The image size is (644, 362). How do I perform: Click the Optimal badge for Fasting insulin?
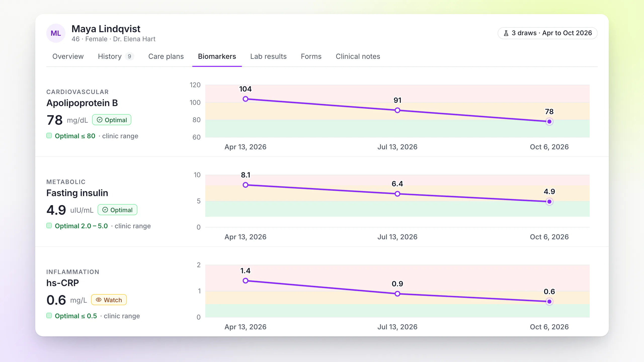[x=117, y=210]
